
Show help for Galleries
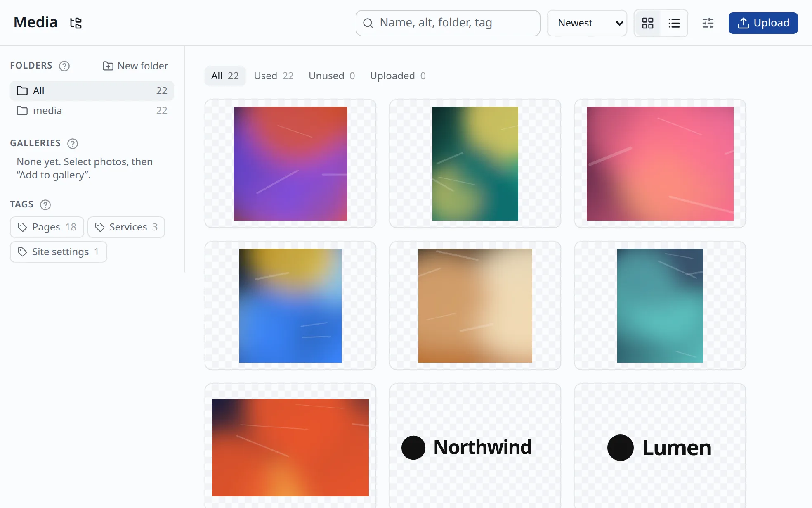[x=73, y=144]
